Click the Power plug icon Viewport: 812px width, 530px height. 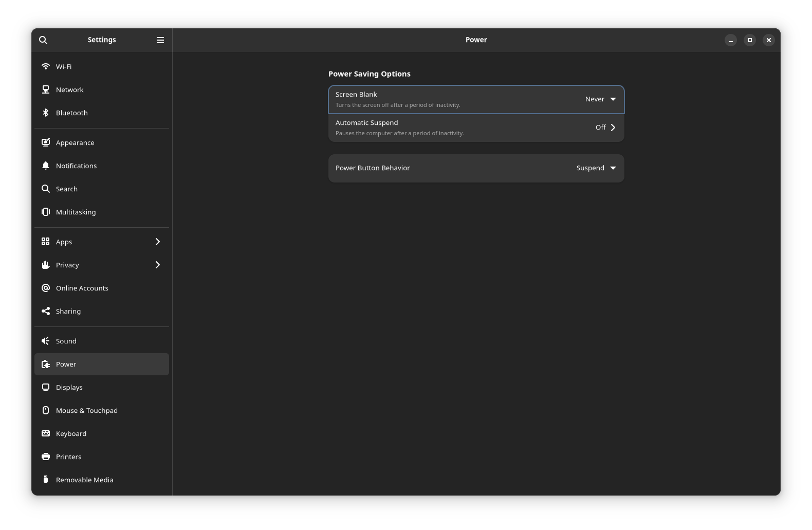tap(46, 364)
